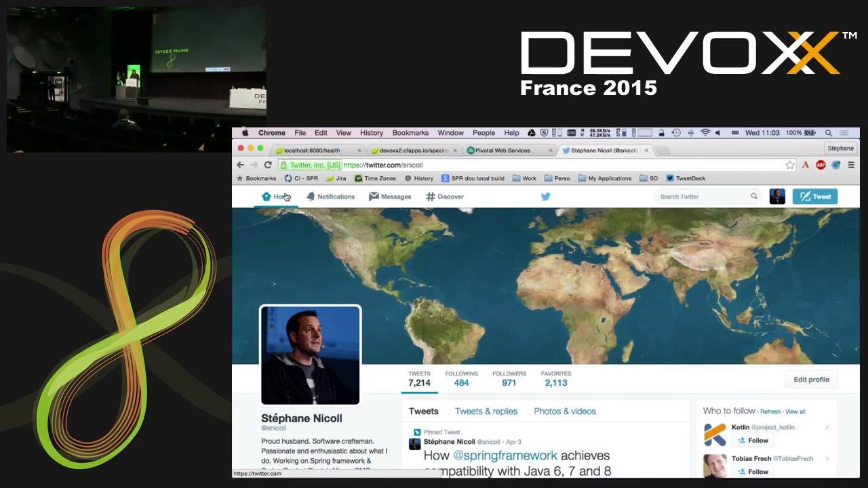Click the blue circular extension icon

(835, 165)
